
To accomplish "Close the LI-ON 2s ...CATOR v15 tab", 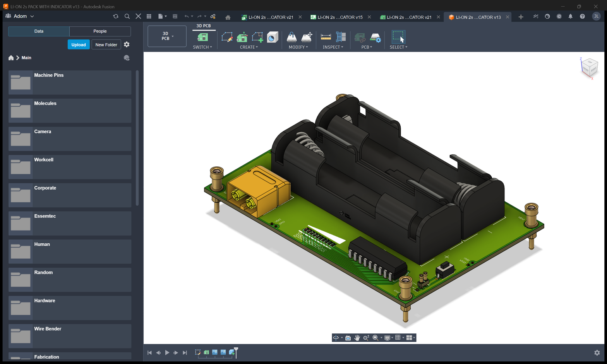I will pos(369,17).
